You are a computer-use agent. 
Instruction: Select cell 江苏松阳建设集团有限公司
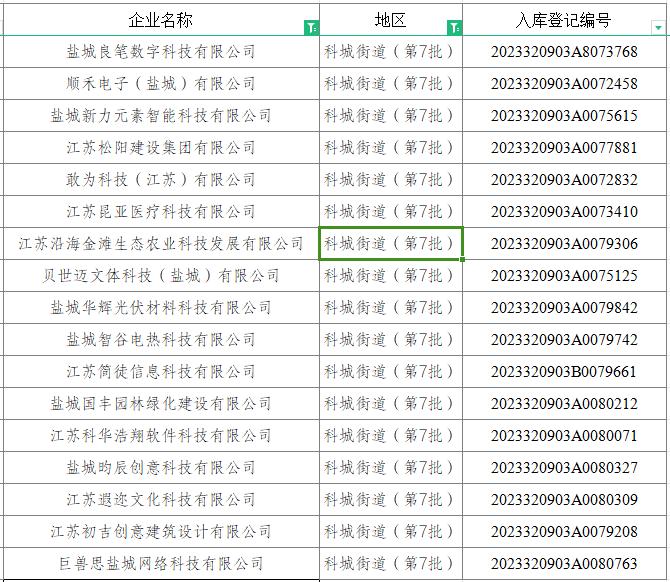[x=161, y=148]
